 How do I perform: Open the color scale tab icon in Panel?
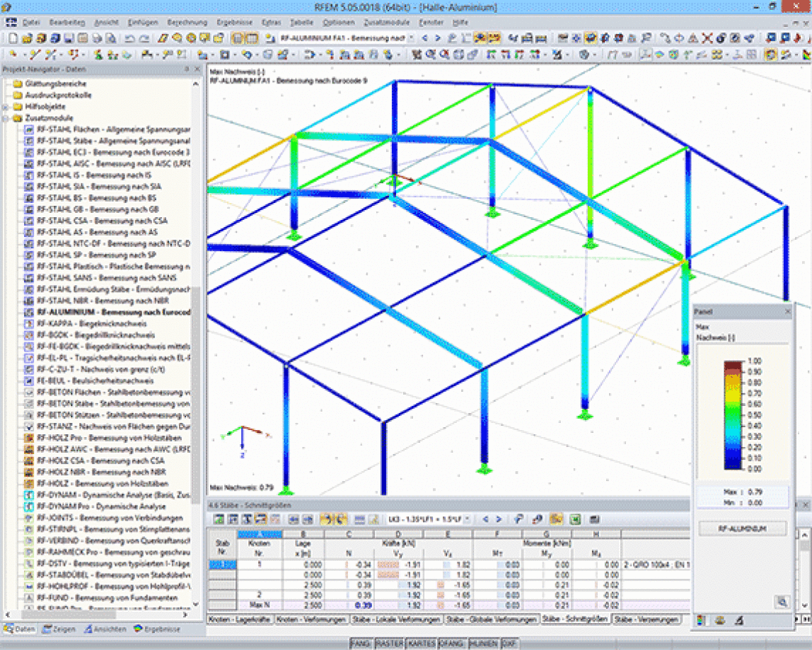click(701, 620)
